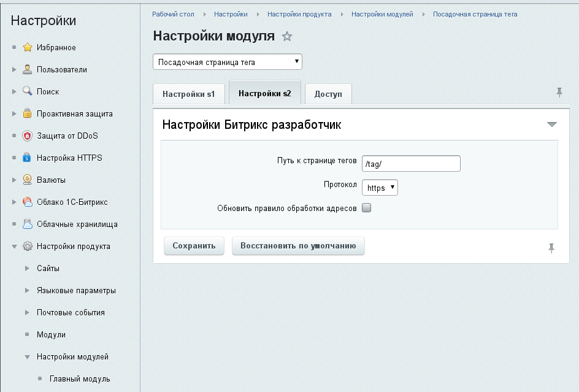
Task: Click Восстановить по умолчанию button
Action: pyautogui.click(x=298, y=246)
